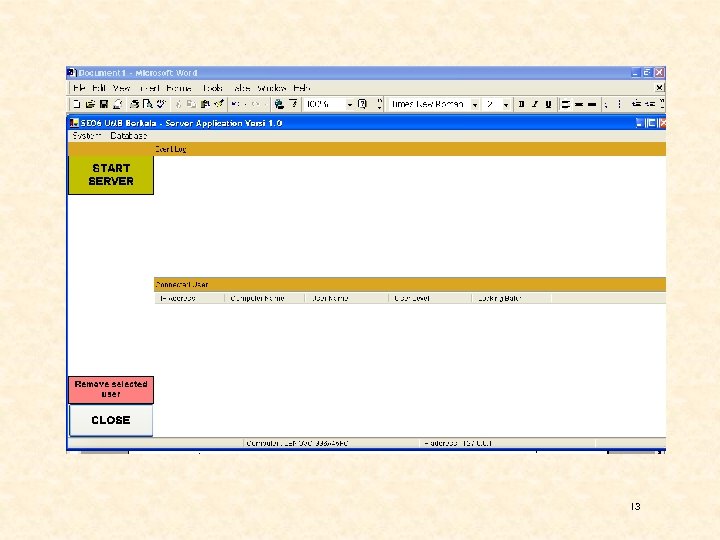720x540 pixels.
Task: Click the Server Application title bar icon
Action: [x=74, y=123]
